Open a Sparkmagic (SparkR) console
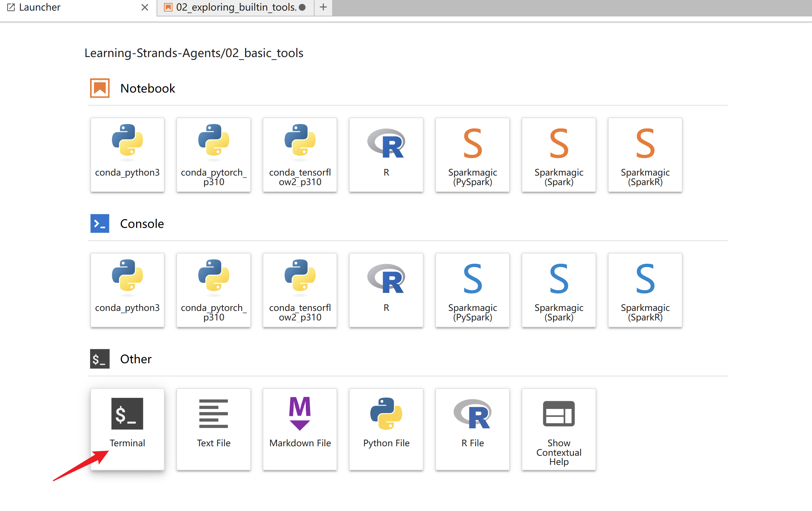 [x=645, y=290]
